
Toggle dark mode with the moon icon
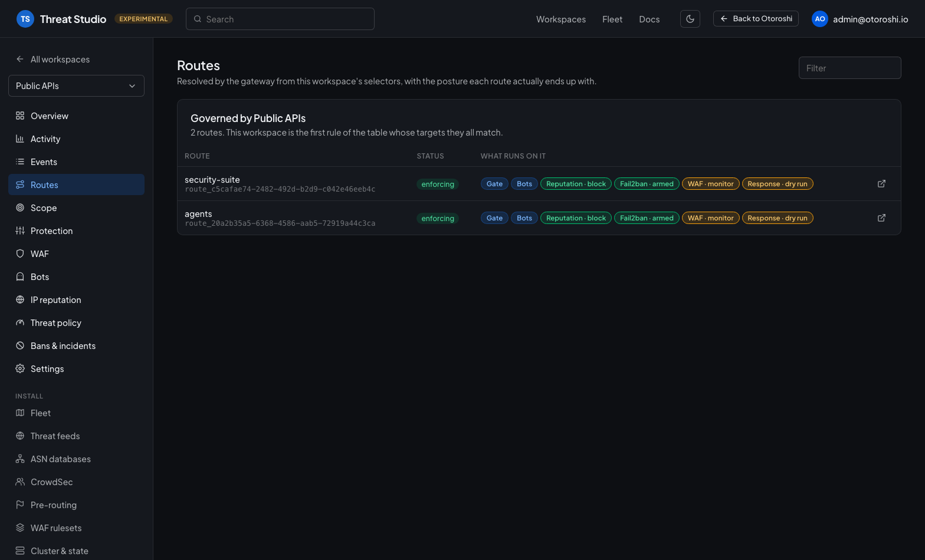tap(690, 19)
